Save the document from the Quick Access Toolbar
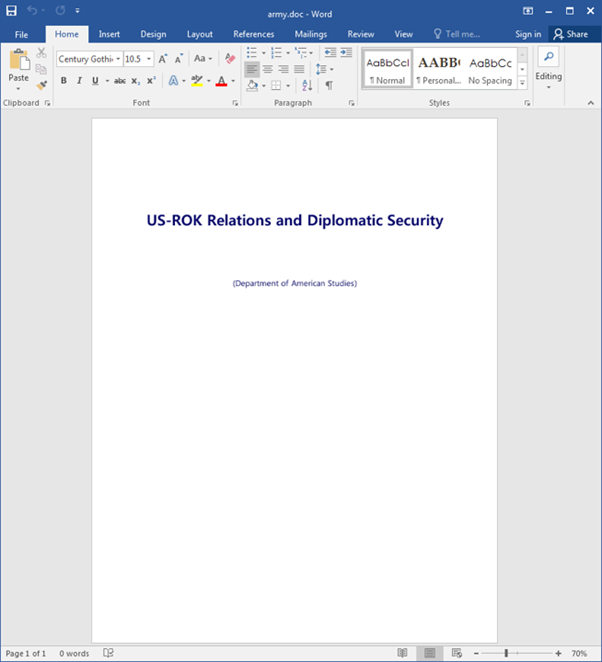Screen dimensions: 602x662 coord(12,10)
